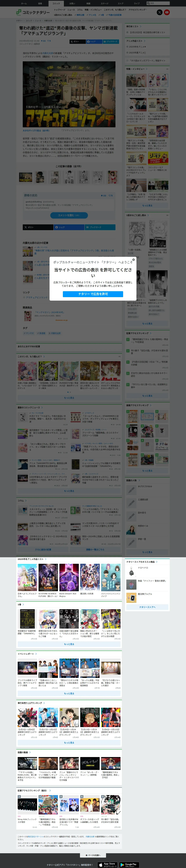Open Natalie's YouTube channel icon in header
This screenshot has height=868, width=186.
(167, 12)
